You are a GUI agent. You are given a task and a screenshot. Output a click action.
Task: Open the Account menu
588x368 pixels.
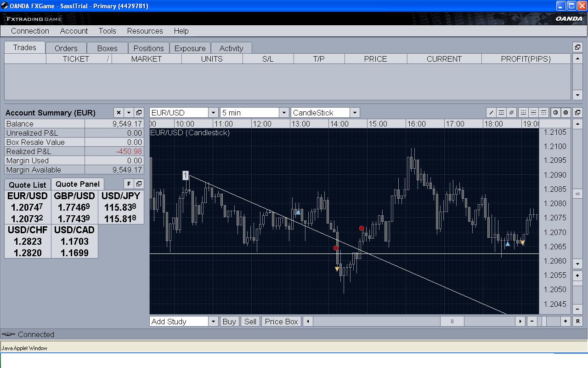[x=74, y=31]
